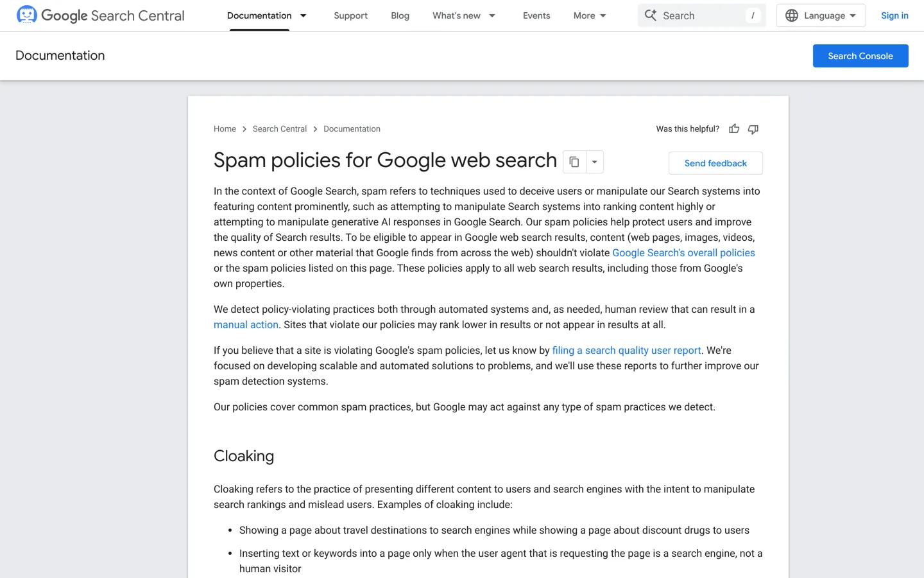Viewport: 924px width, 578px height.
Task: Click the slash shortcut key hint in Search
Action: click(x=753, y=15)
